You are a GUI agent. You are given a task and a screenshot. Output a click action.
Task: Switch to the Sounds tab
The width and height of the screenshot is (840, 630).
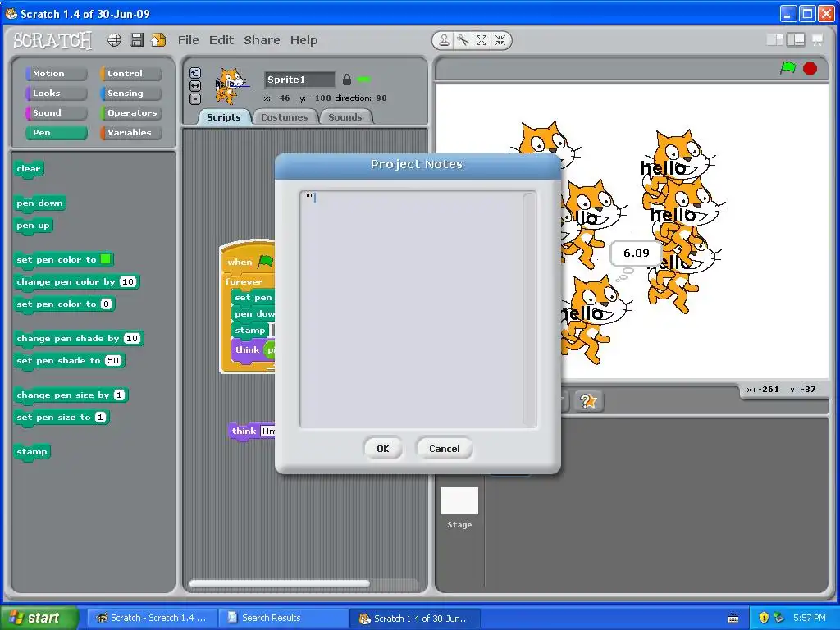pyautogui.click(x=345, y=117)
